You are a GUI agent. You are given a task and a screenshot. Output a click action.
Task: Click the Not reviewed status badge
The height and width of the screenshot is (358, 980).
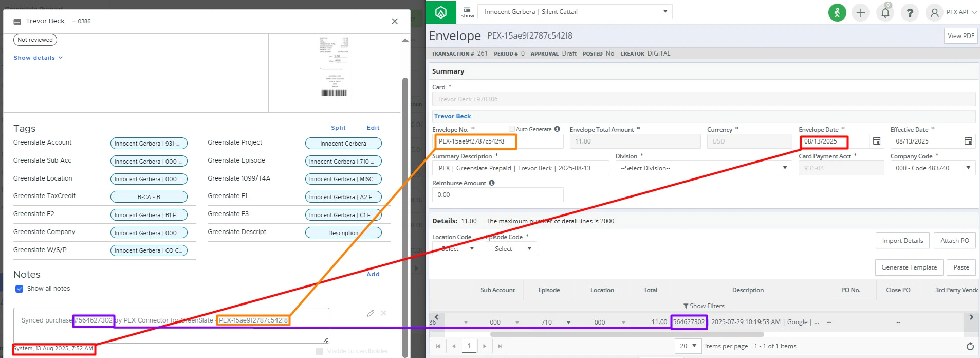(x=35, y=40)
